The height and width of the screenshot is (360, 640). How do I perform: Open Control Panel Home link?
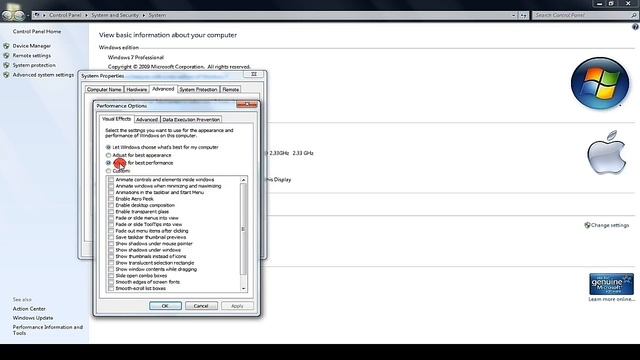[x=37, y=31]
